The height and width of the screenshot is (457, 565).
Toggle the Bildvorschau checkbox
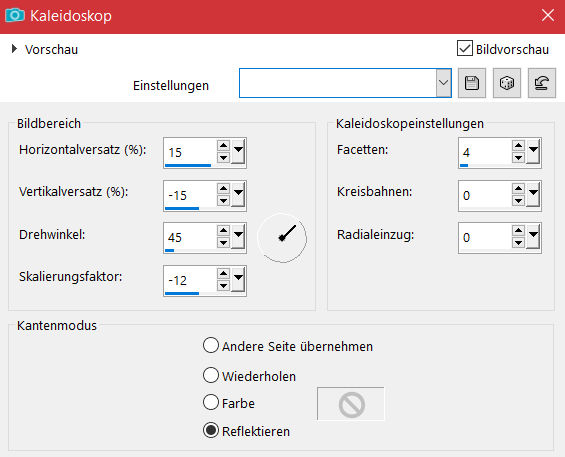(x=465, y=48)
